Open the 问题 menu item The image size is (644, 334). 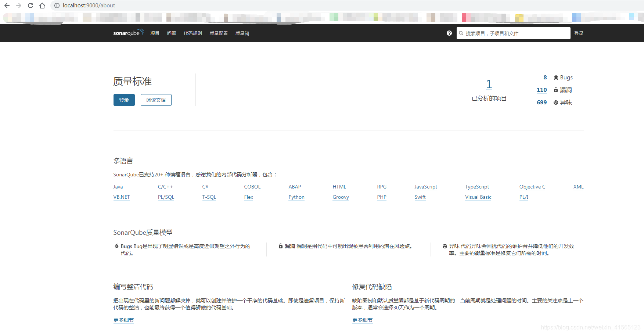(172, 33)
